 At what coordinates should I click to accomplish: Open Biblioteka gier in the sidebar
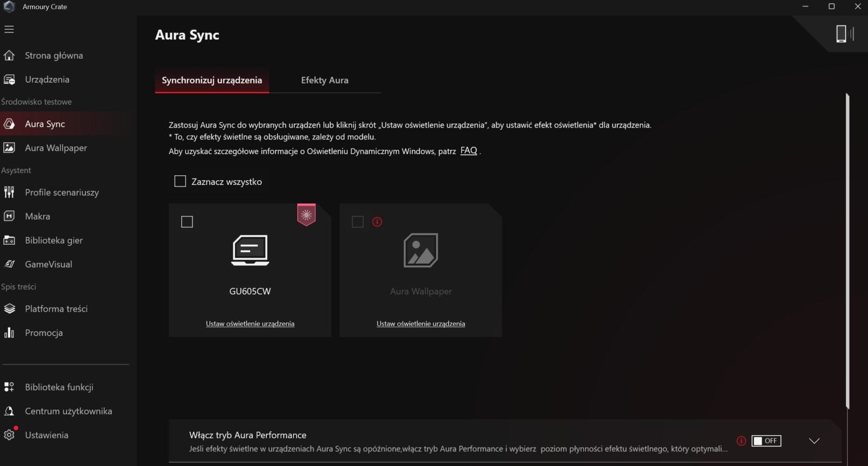point(54,240)
